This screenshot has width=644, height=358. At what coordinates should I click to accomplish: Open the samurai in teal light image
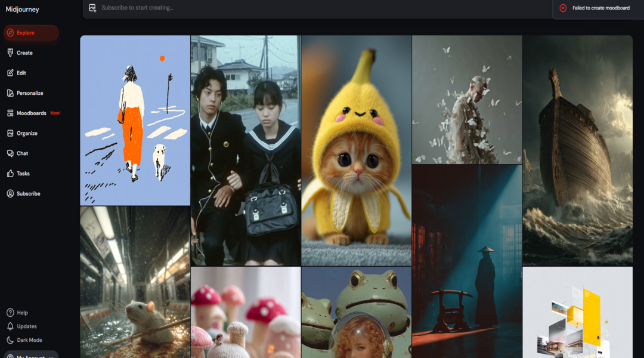click(467, 261)
